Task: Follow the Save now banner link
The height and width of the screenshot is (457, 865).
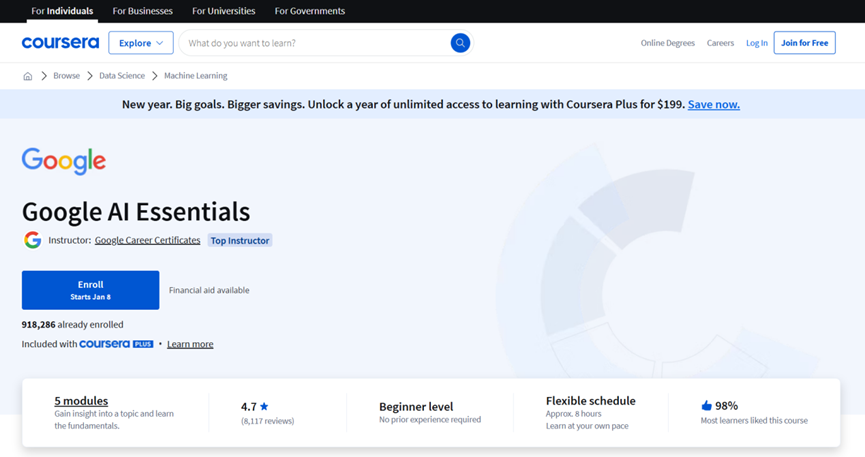Action: click(714, 104)
